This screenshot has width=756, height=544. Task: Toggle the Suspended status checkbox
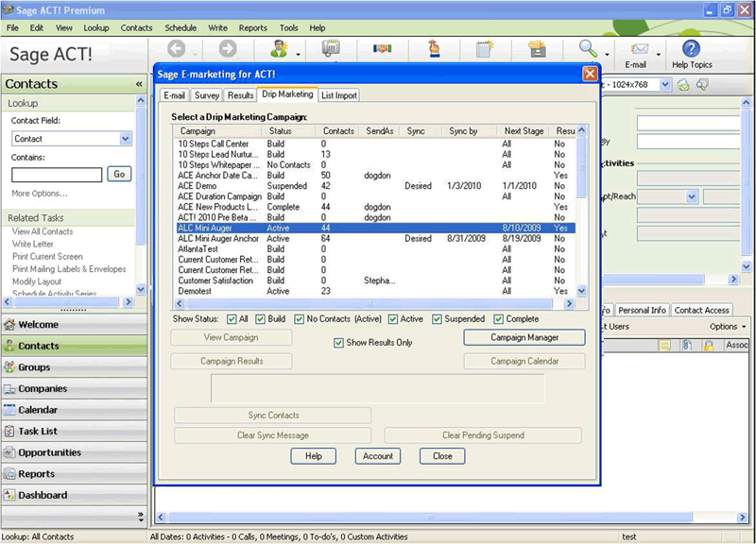(x=437, y=319)
